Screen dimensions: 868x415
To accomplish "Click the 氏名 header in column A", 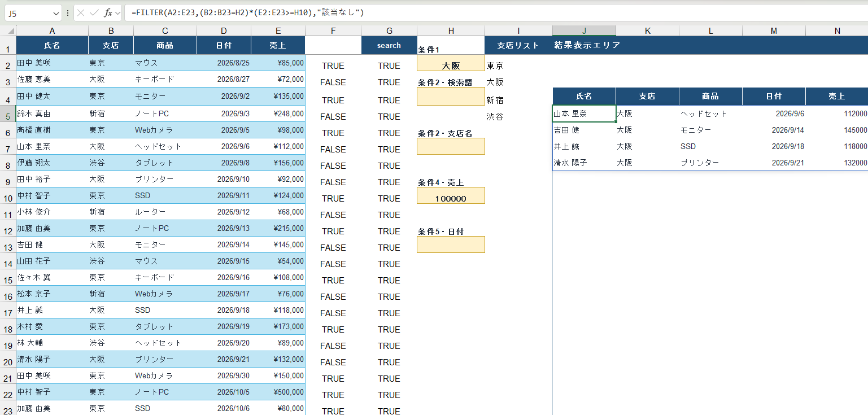I will click(x=52, y=45).
